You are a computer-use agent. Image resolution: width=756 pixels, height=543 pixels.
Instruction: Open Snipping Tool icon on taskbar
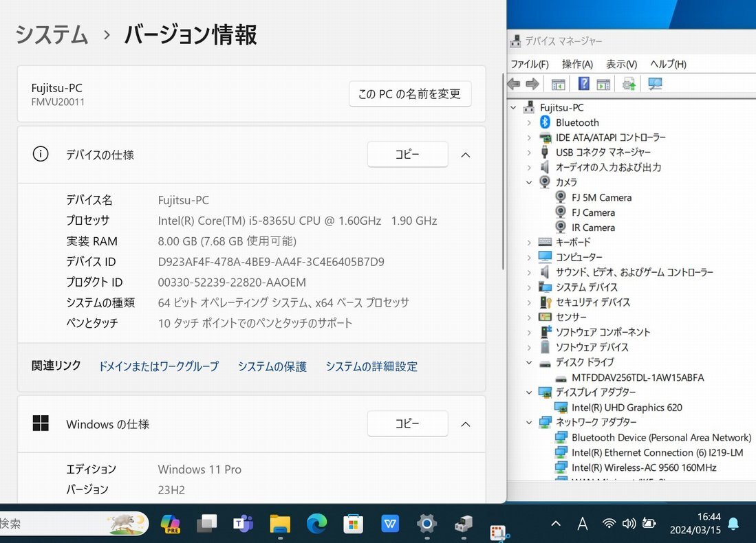[499, 533]
